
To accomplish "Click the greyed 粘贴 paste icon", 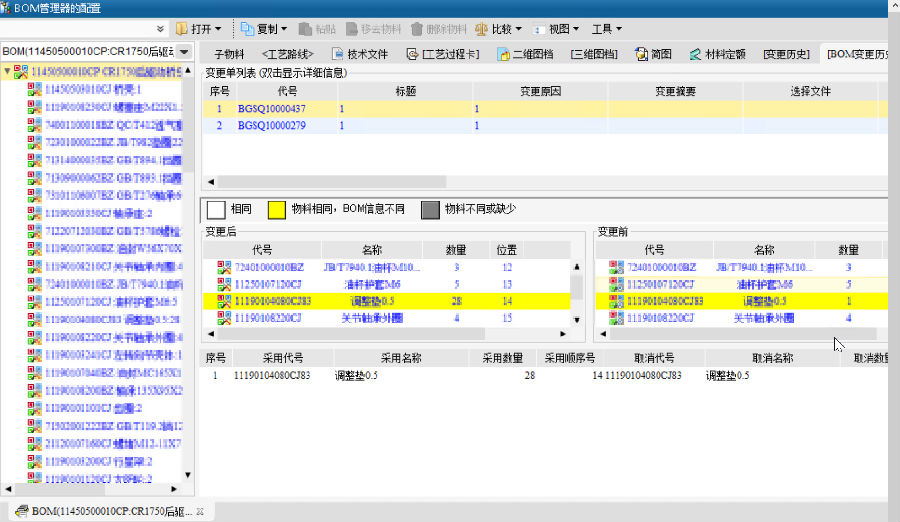I will [x=305, y=29].
